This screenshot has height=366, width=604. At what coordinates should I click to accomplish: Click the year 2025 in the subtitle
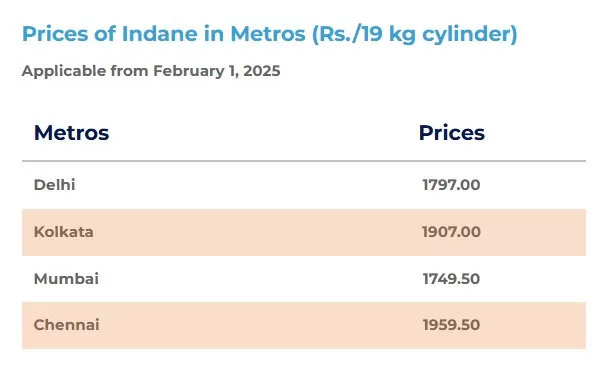coord(262,71)
